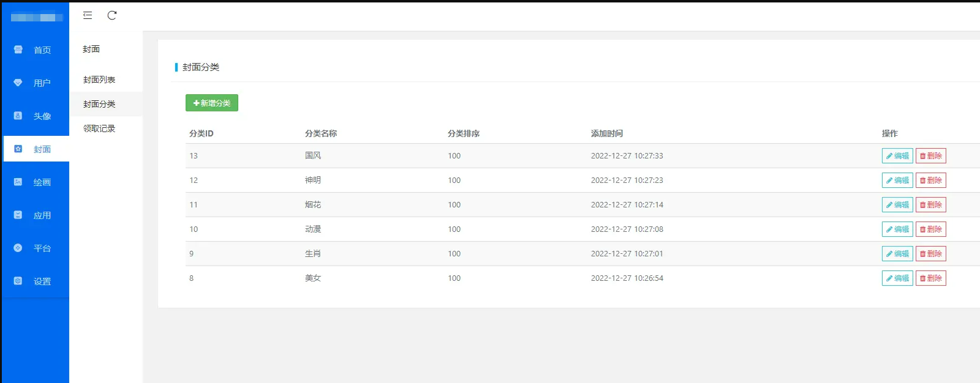Screen dimensions: 980x383
Task: Select 封面 in the blue sidebar
Action: coord(36,149)
